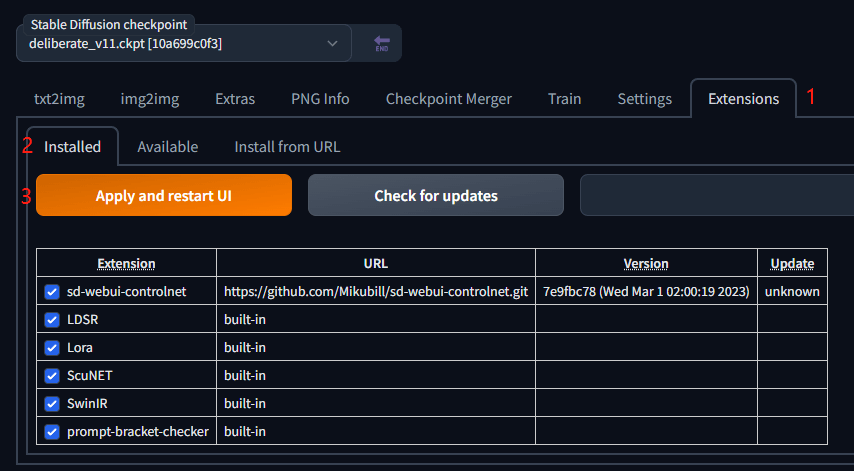Show the Available extensions sub-tab
The image size is (854, 471).
[167, 146]
